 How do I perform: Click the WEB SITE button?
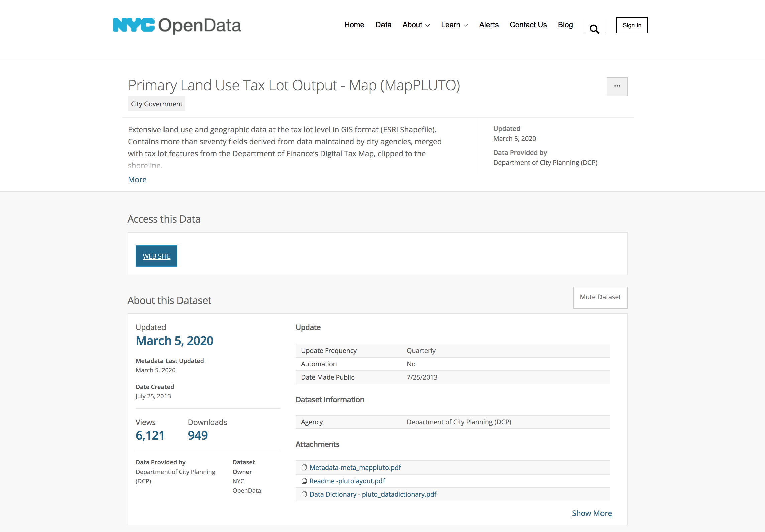click(156, 256)
